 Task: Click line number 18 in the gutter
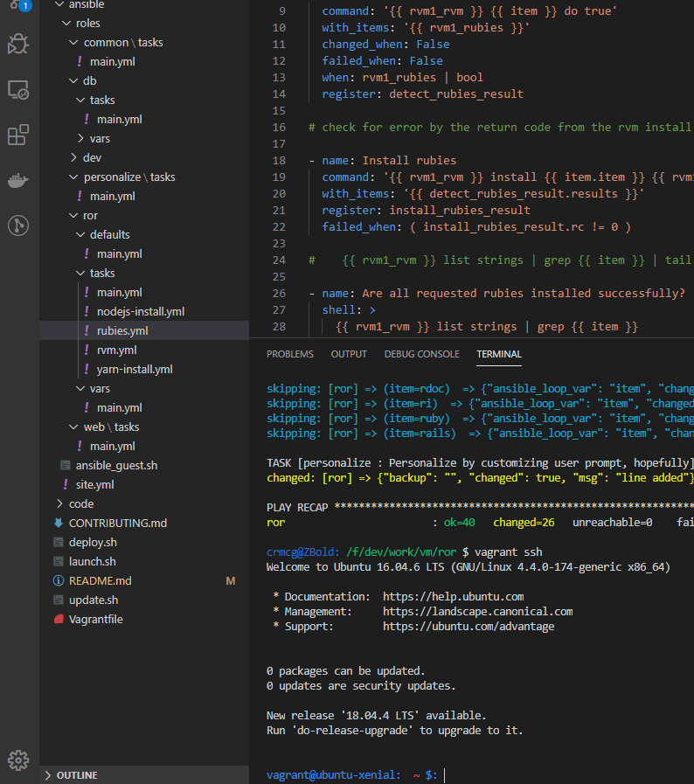pyautogui.click(x=279, y=161)
